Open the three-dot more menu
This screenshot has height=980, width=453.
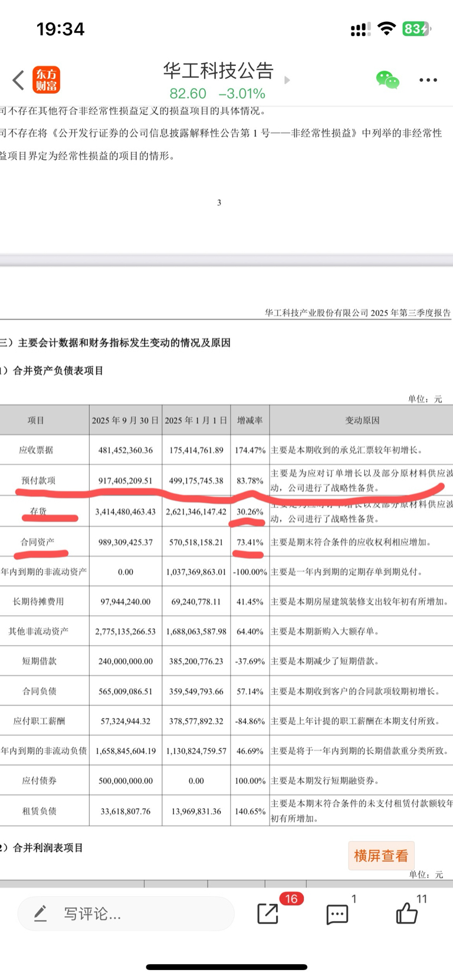coord(428,80)
